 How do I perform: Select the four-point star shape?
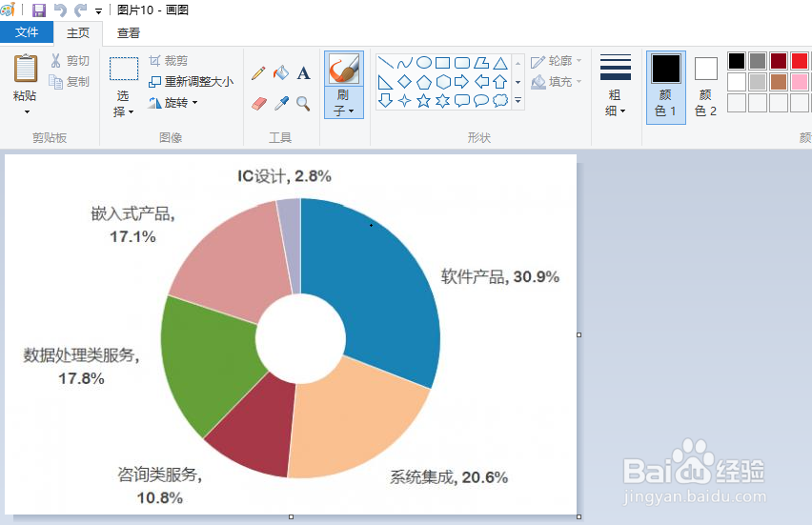(404, 100)
